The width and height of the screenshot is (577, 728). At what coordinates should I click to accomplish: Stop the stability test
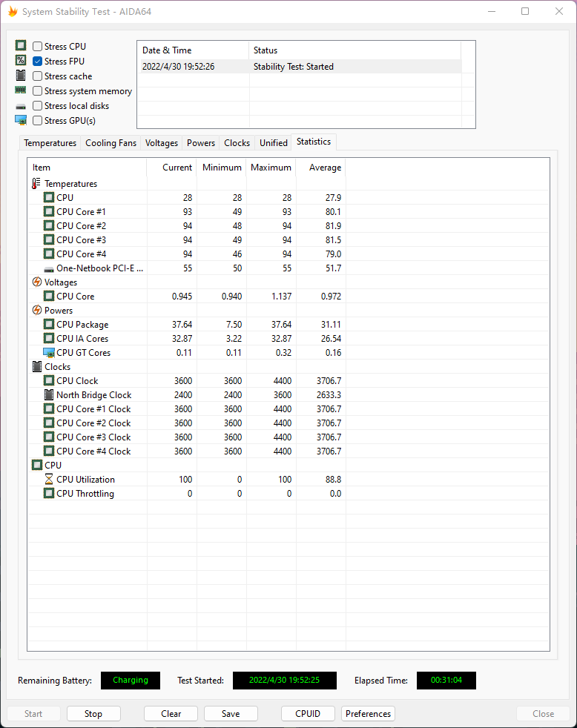(x=93, y=714)
